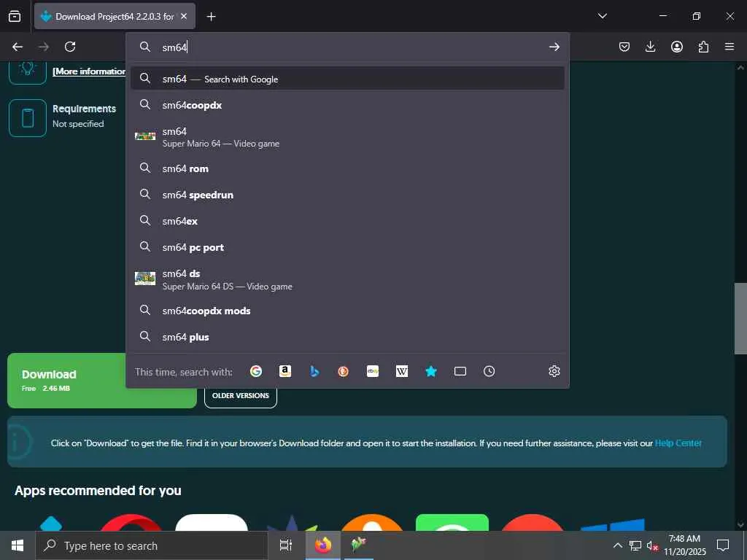This screenshot has width=747, height=560.
Task: Go back with the back arrow
Action: pyautogui.click(x=18, y=47)
